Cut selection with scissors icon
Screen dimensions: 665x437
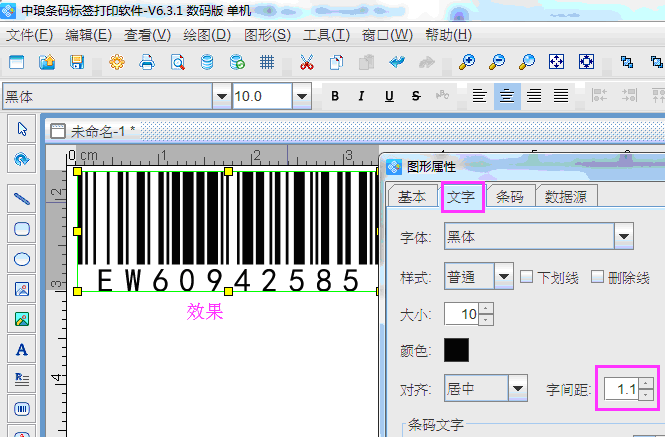click(x=307, y=62)
